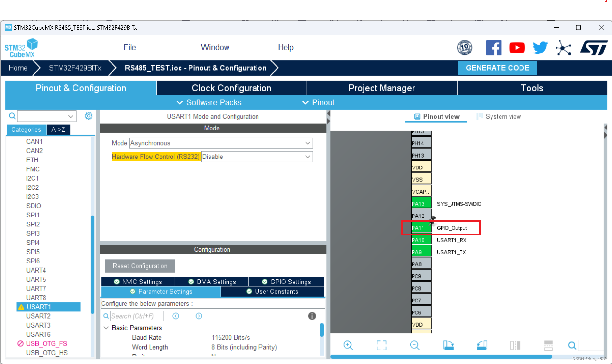Open the User Constants tab

[x=272, y=292]
